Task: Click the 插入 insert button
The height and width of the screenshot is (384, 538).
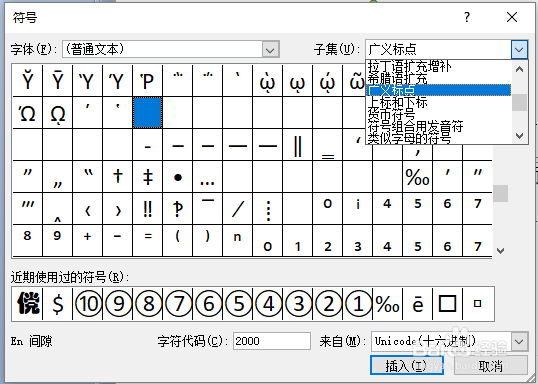Action: [x=407, y=365]
